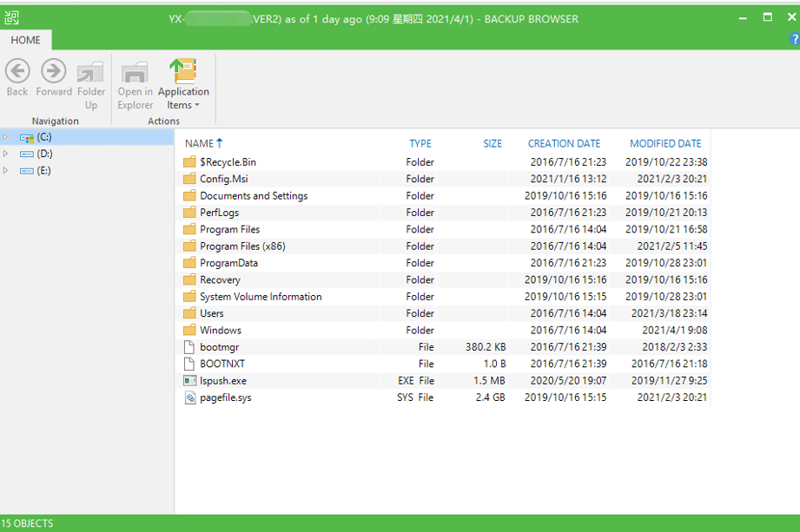The width and height of the screenshot is (800, 532).
Task: Click the Open in Explorer icon
Action: [x=135, y=73]
